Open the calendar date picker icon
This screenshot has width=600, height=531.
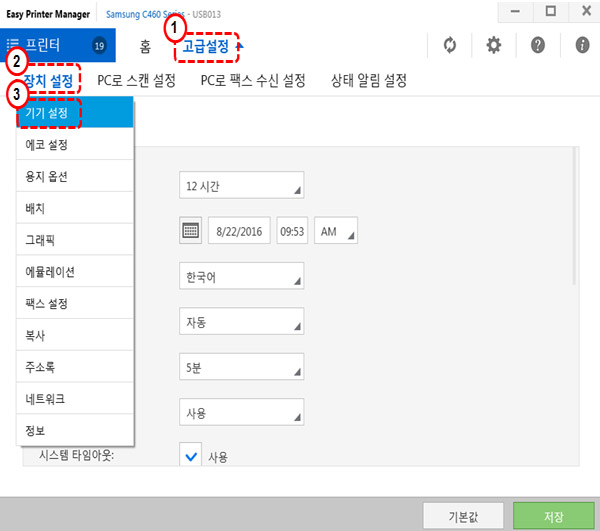[191, 230]
